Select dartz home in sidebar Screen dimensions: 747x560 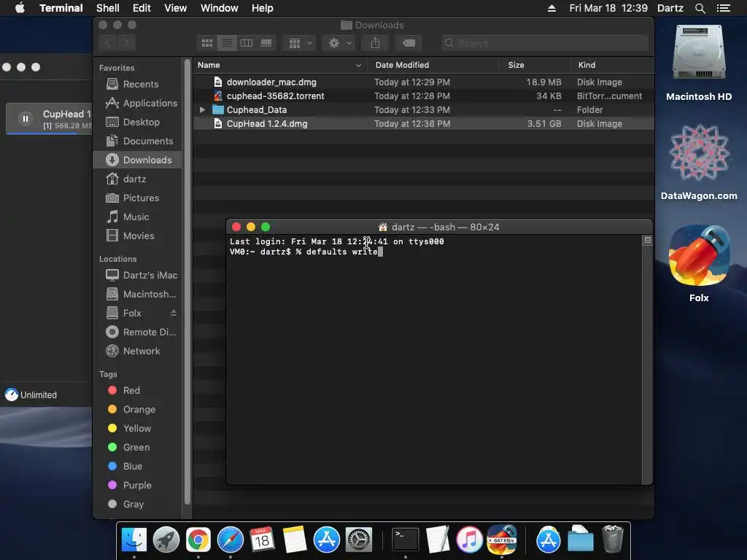(138, 179)
